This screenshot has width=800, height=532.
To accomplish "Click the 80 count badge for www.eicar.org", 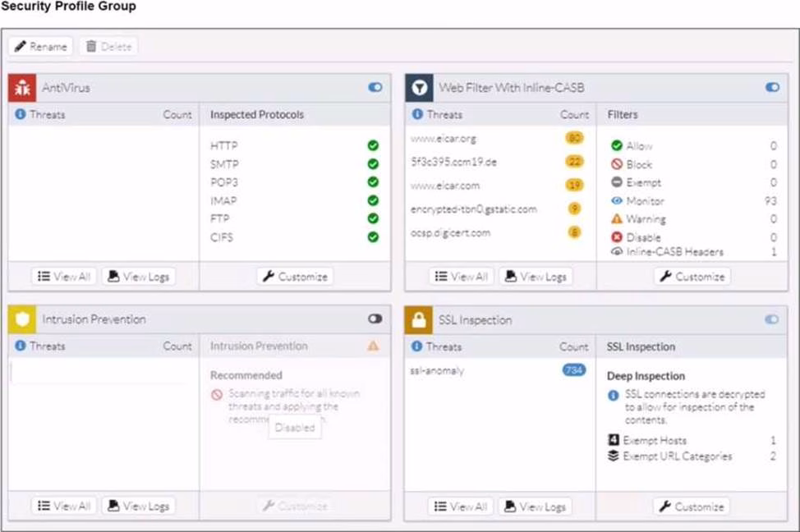I will coord(574,138).
